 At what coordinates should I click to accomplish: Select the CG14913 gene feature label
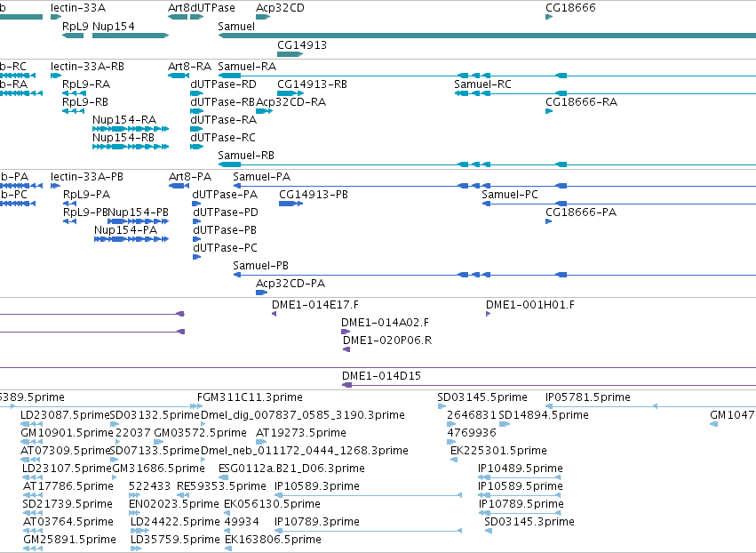point(302,44)
